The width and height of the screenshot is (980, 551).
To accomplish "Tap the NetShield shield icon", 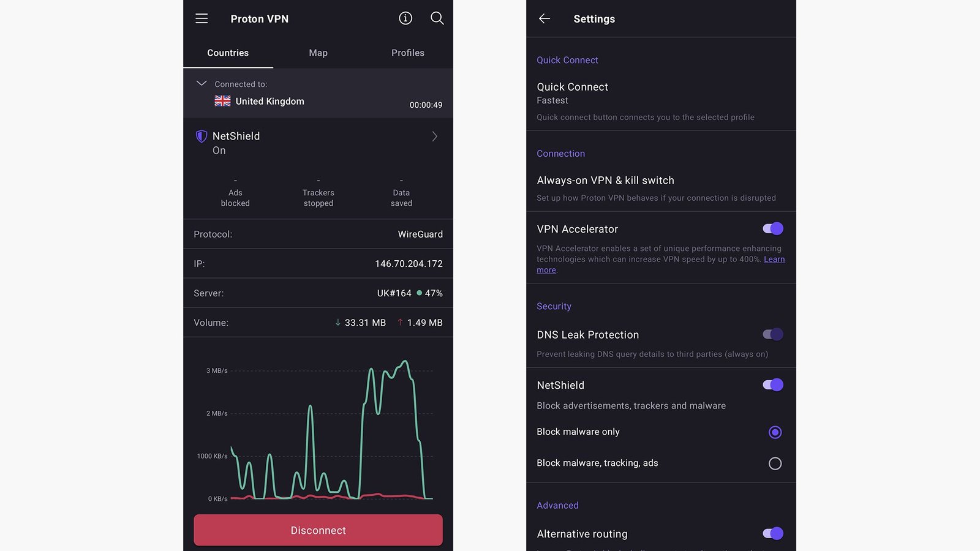I will click(201, 137).
